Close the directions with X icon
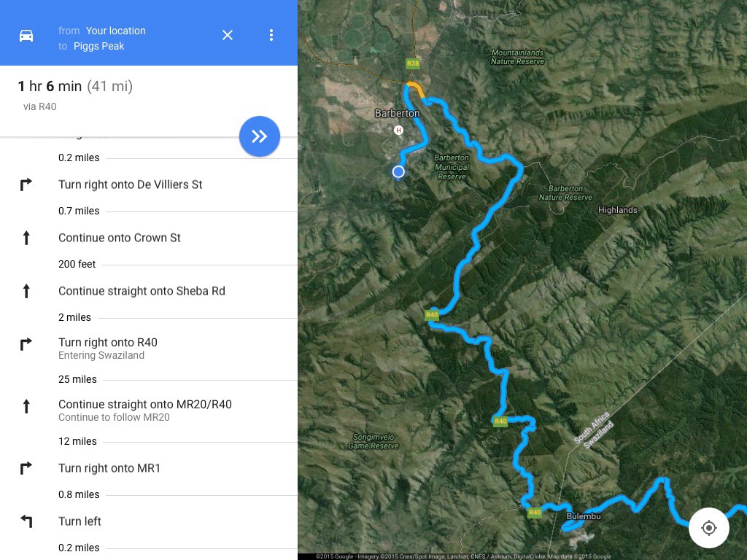This screenshot has width=747, height=560. coord(228,35)
